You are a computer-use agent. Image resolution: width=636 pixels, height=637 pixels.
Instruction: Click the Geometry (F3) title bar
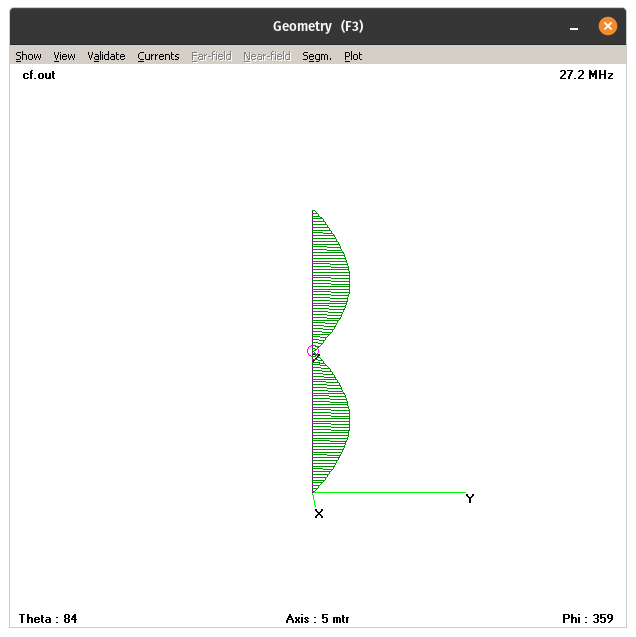tap(318, 26)
